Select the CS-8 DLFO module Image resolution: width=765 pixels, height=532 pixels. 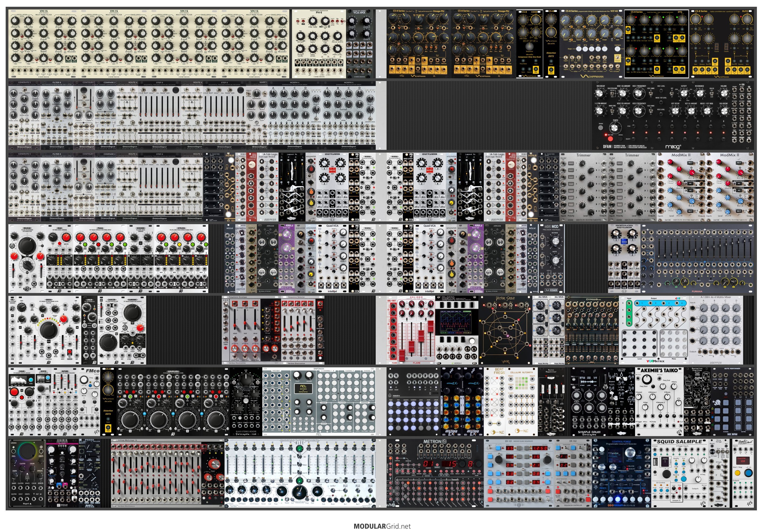click(x=721, y=44)
